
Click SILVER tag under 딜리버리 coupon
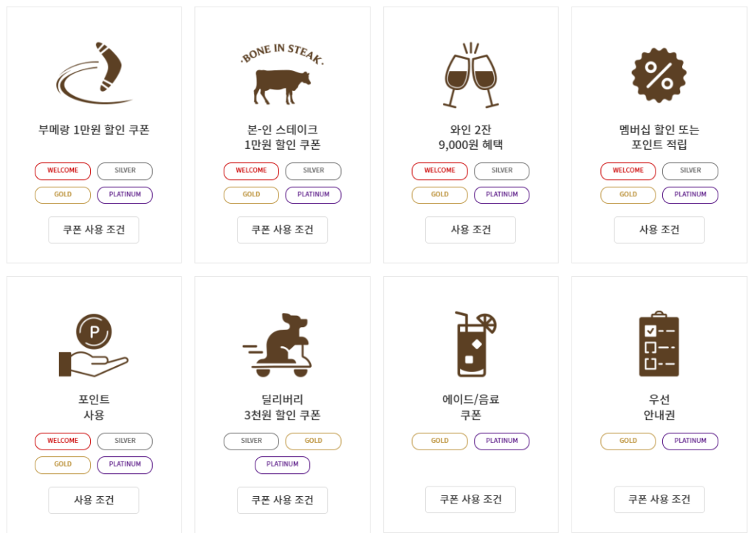251,441
